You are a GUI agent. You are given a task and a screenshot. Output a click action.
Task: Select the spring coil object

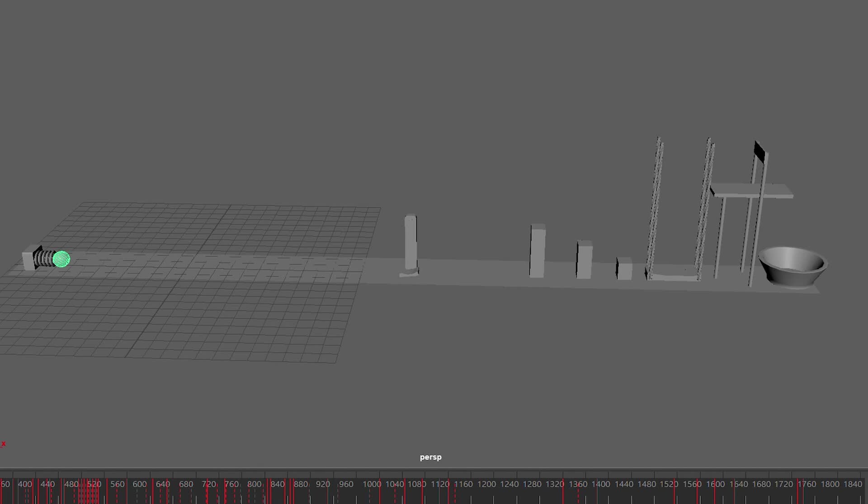[43, 258]
